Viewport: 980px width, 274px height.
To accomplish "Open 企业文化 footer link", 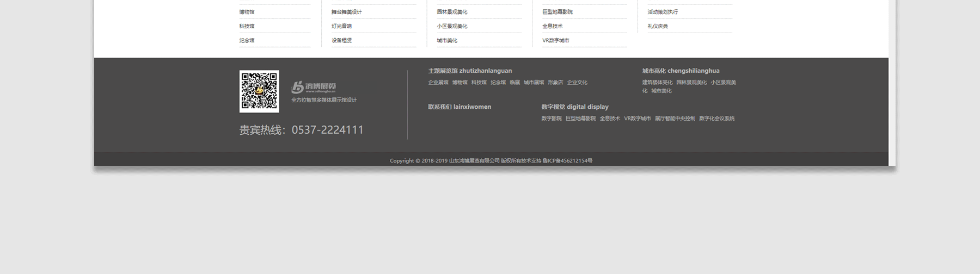I will [577, 83].
